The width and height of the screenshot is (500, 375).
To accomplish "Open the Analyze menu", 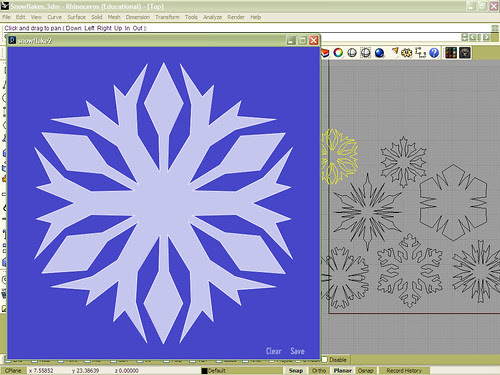I will (x=212, y=17).
